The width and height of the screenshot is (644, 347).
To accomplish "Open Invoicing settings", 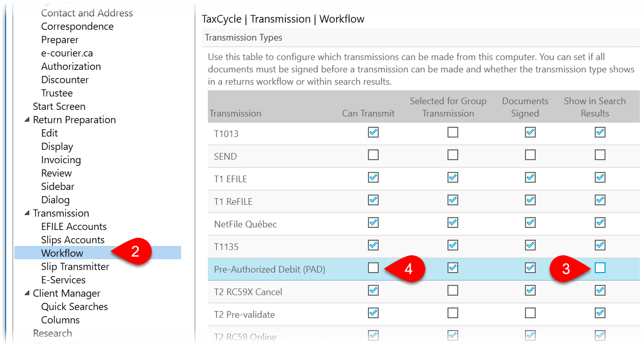I will (61, 160).
